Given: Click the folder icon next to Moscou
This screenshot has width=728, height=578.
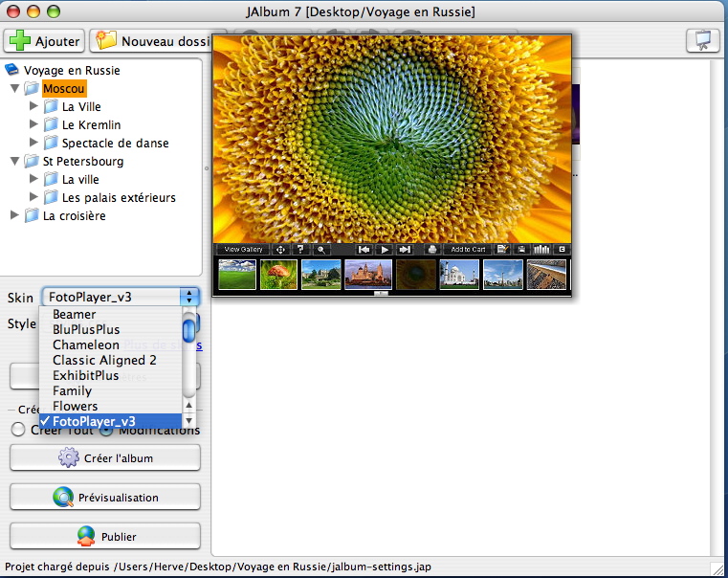Looking at the screenshot, I should click(x=32, y=88).
